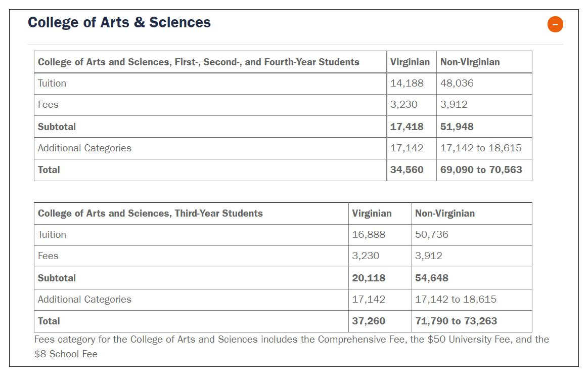Click the 54,648 third-year subtotal
This screenshot has height=376, width=588.
pyautogui.click(x=432, y=278)
